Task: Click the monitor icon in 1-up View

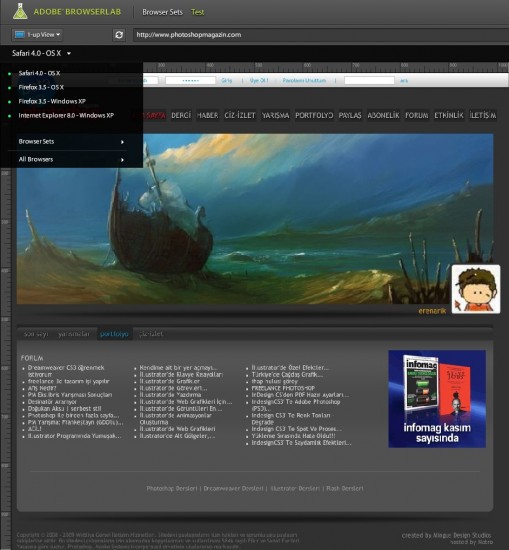Action: (20, 34)
